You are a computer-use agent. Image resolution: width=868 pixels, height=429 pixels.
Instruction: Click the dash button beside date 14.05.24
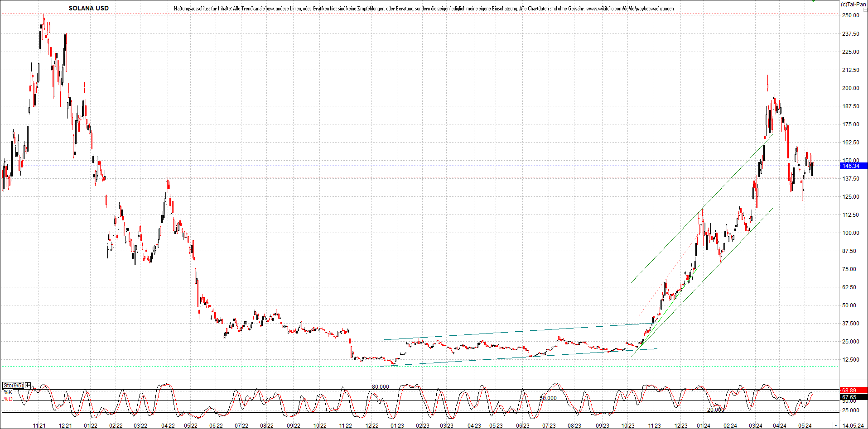point(836,426)
